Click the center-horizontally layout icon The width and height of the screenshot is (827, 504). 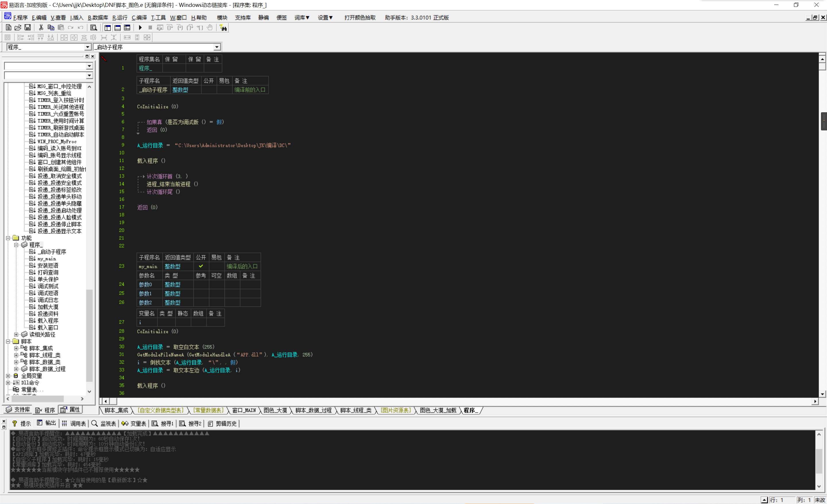[x=64, y=37]
